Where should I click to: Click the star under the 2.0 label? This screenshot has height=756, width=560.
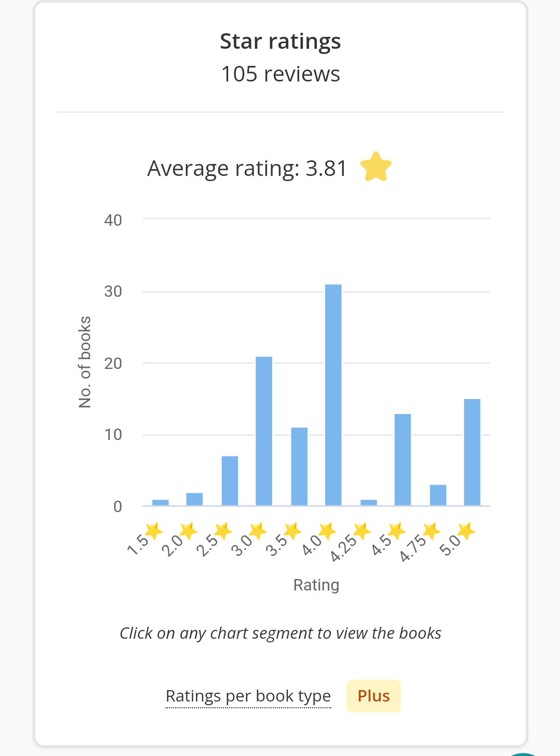[x=188, y=531]
